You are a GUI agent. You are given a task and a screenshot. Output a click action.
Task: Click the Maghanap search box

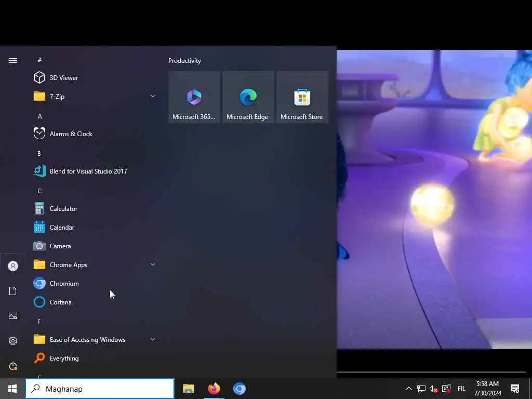100,389
